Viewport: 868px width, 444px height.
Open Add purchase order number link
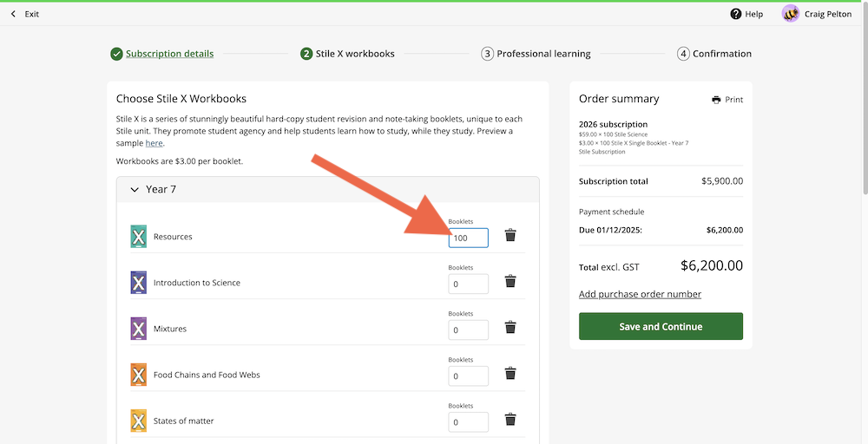[x=640, y=294]
